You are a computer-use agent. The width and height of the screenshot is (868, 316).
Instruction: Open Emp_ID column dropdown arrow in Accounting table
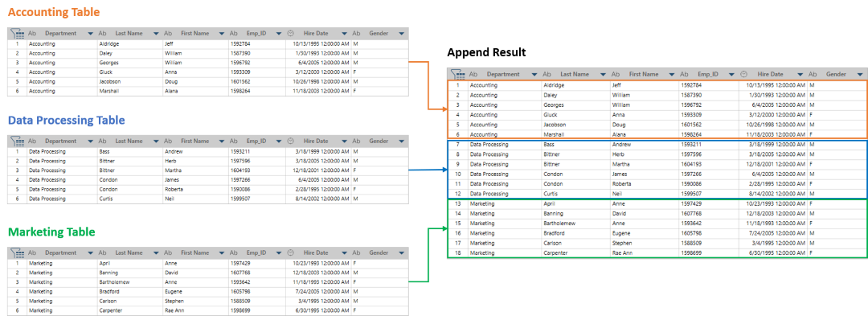(278, 34)
